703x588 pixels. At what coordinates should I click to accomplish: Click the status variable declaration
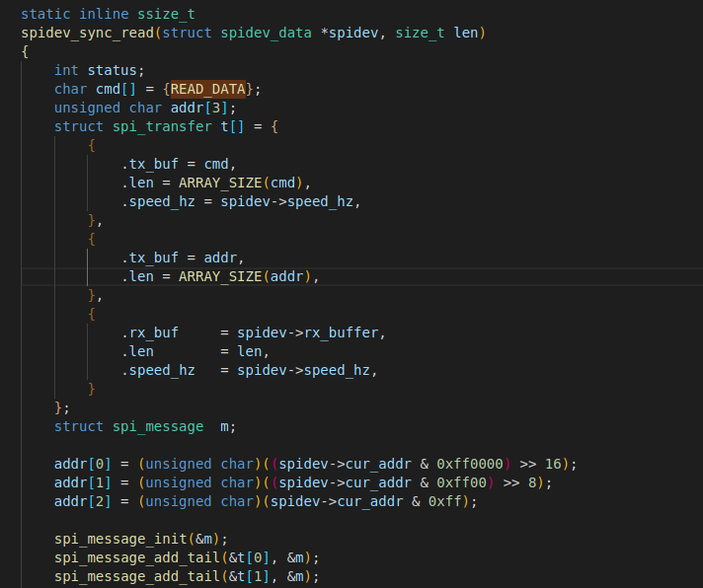tap(112, 70)
